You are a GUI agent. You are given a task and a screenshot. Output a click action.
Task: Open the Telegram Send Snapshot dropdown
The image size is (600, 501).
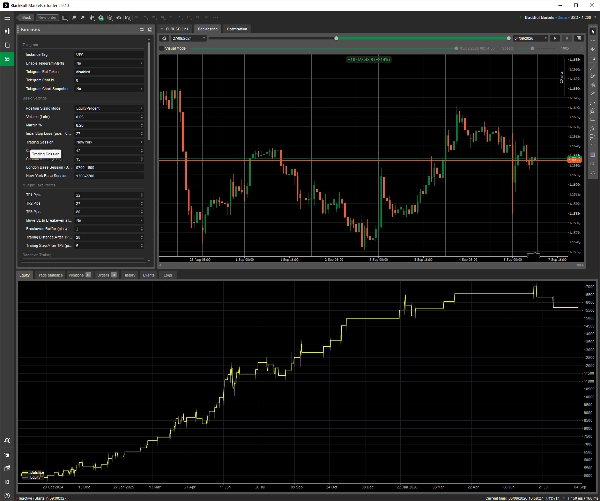point(109,88)
